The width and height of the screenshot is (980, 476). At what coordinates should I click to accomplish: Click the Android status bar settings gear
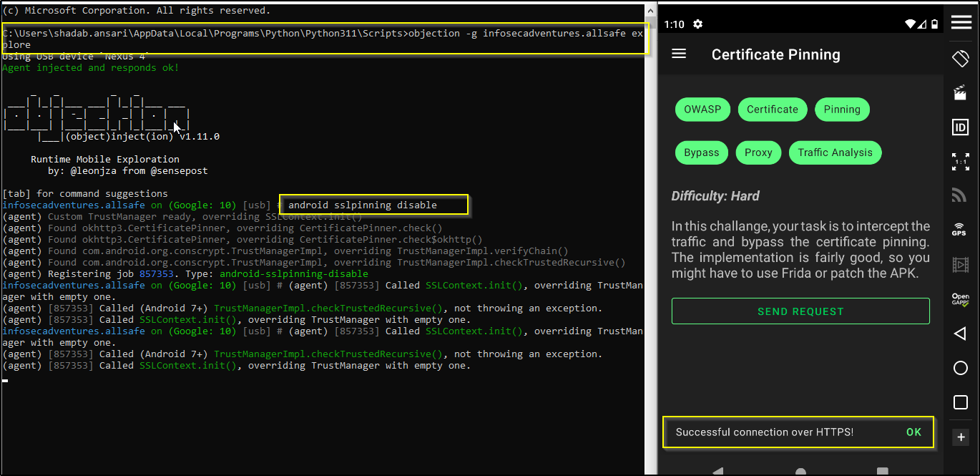click(697, 24)
